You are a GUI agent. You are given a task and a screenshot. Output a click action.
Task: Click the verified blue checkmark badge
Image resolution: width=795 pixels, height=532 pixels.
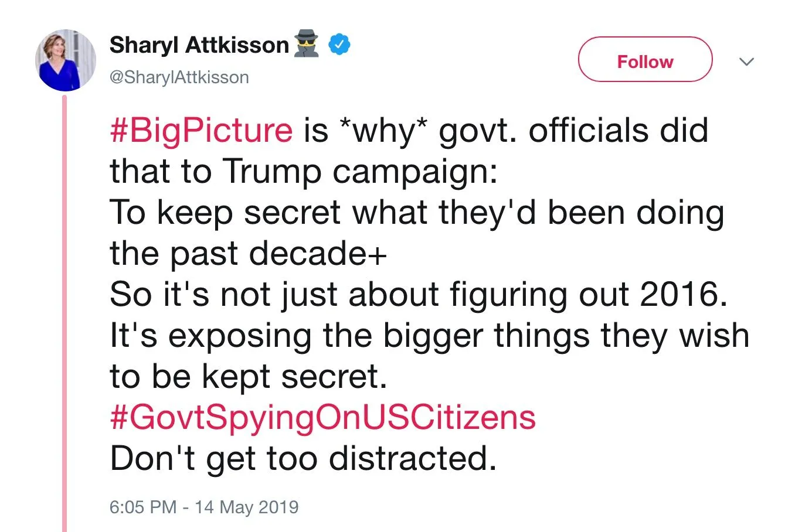[339, 45]
